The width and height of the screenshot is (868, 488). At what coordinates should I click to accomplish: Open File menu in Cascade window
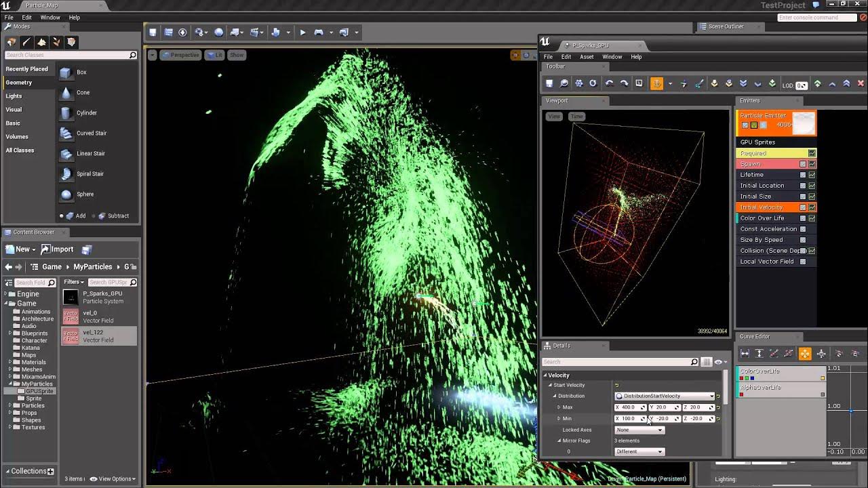(548, 57)
